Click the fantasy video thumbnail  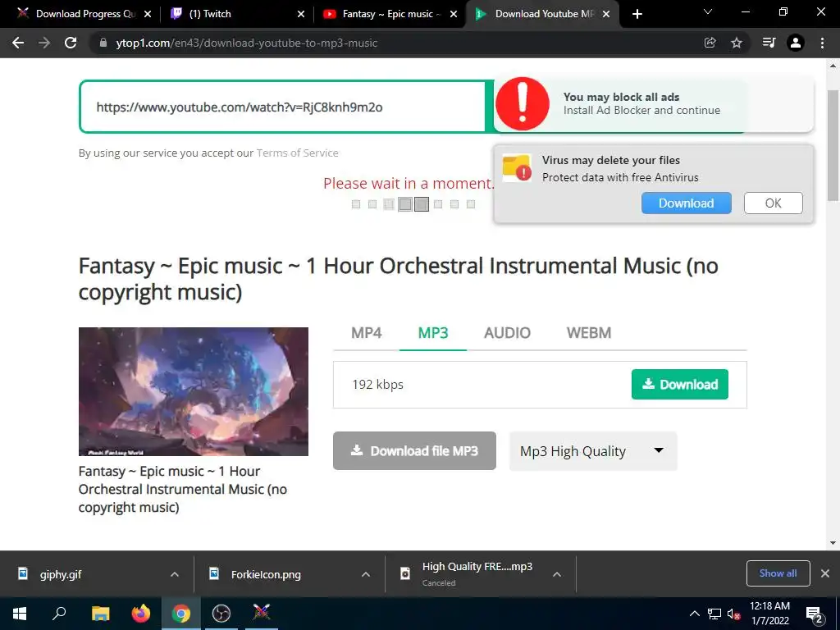194,391
